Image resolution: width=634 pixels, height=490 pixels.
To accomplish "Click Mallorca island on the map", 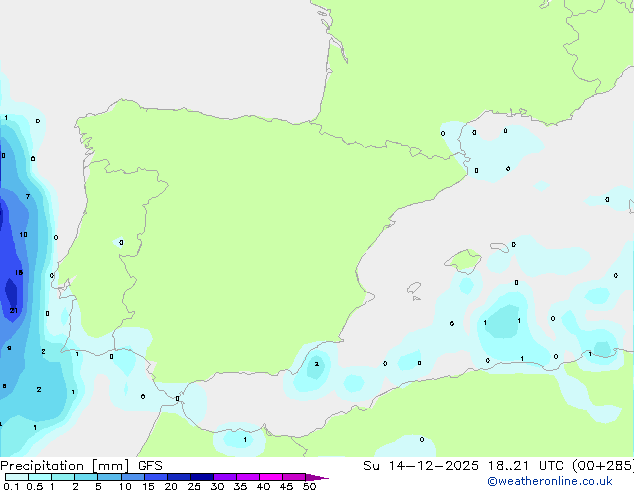I will pyautogui.click(x=464, y=261).
